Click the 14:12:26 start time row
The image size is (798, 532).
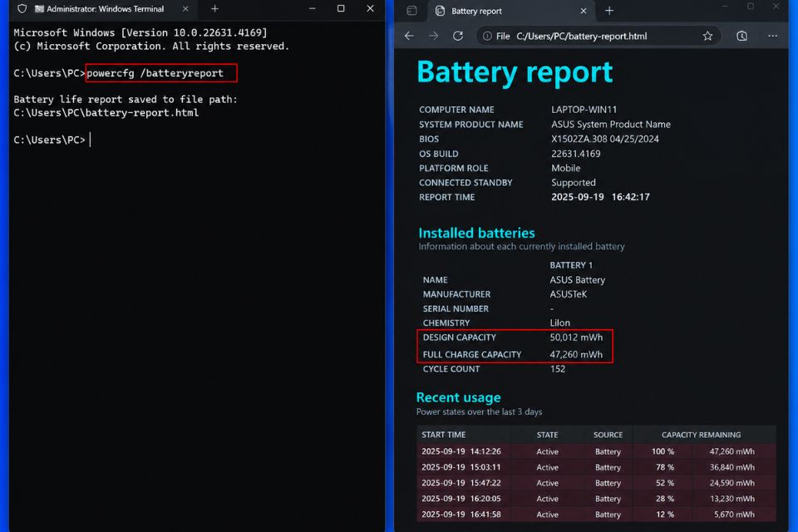[x=461, y=451]
